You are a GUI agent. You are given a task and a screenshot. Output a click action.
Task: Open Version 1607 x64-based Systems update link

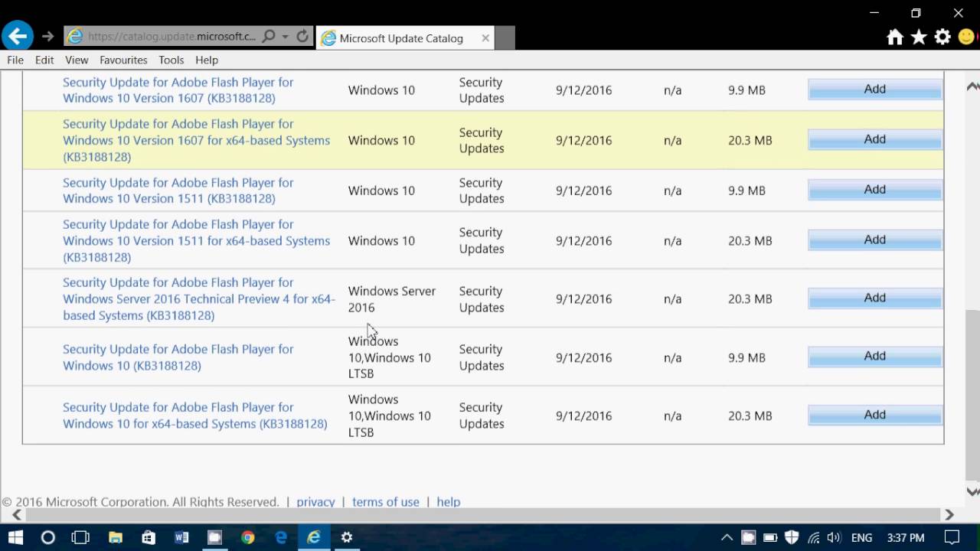(196, 140)
